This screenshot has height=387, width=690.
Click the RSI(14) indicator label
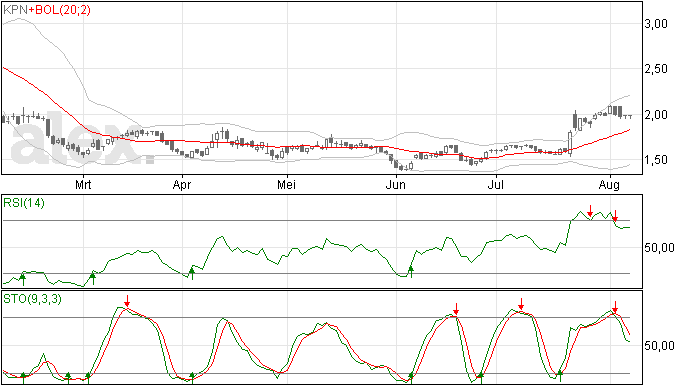point(24,203)
